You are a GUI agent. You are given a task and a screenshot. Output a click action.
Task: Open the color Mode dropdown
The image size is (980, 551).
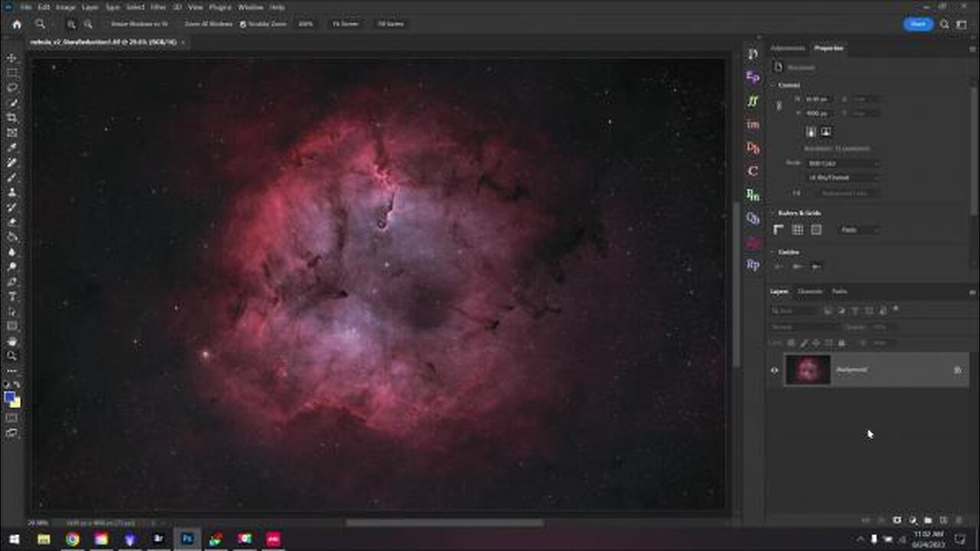point(843,164)
